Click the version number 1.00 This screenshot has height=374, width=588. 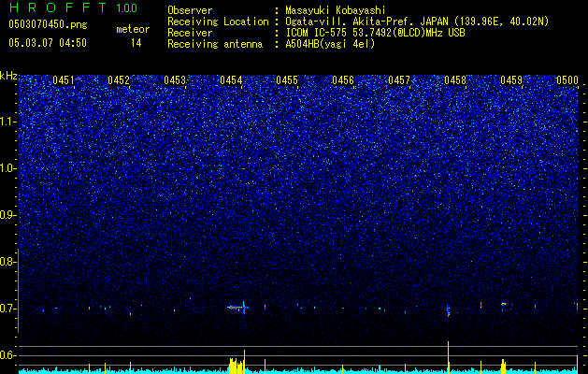click(127, 8)
